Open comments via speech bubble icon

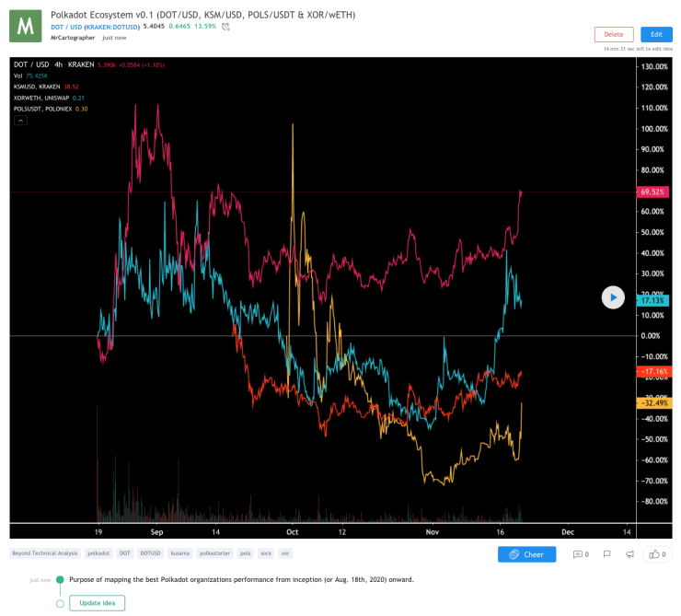(x=581, y=554)
